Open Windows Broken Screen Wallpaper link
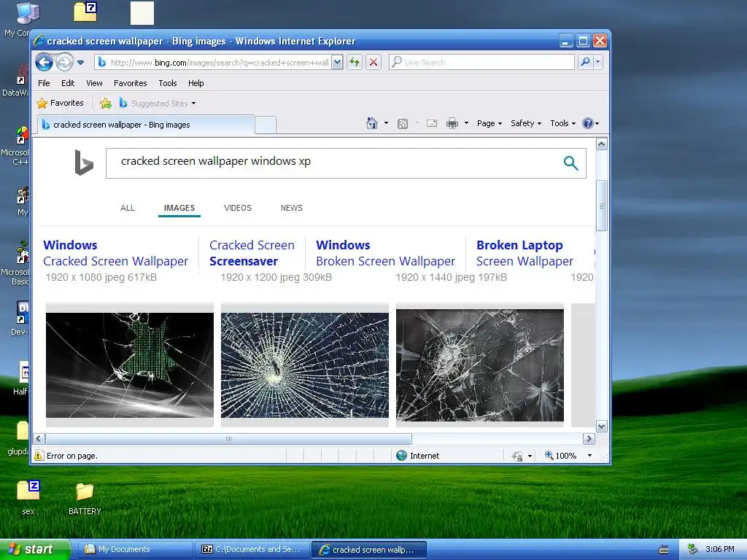The image size is (747, 560). pyautogui.click(x=385, y=253)
